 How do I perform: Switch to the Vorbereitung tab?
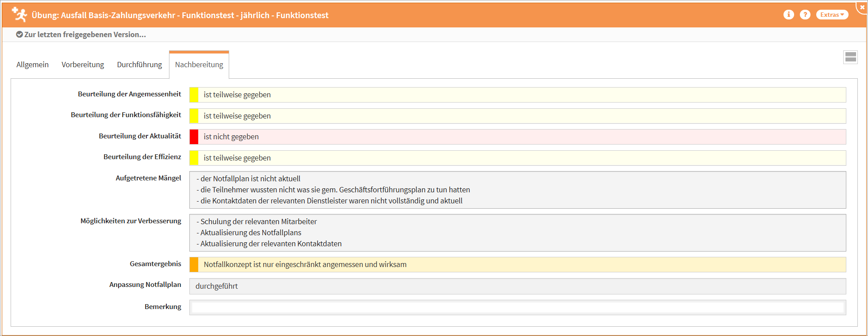click(x=83, y=65)
